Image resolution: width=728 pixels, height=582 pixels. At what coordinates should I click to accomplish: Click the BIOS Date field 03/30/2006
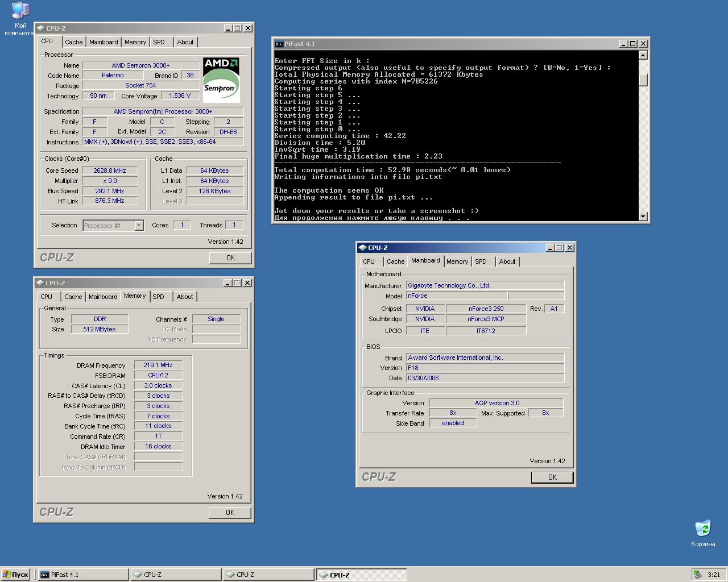[485, 378]
